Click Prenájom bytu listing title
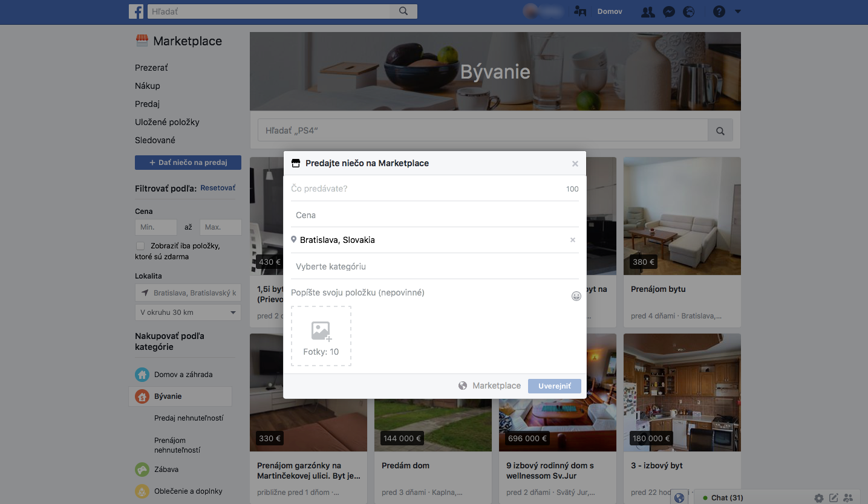The image size is (868, 504). [658, 289]
